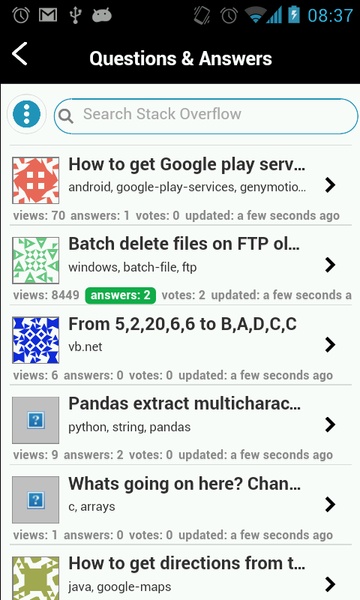Tap the python, string, pandas tags line
This screenshot has height=600, width=360.
click(x=129, y=427)
